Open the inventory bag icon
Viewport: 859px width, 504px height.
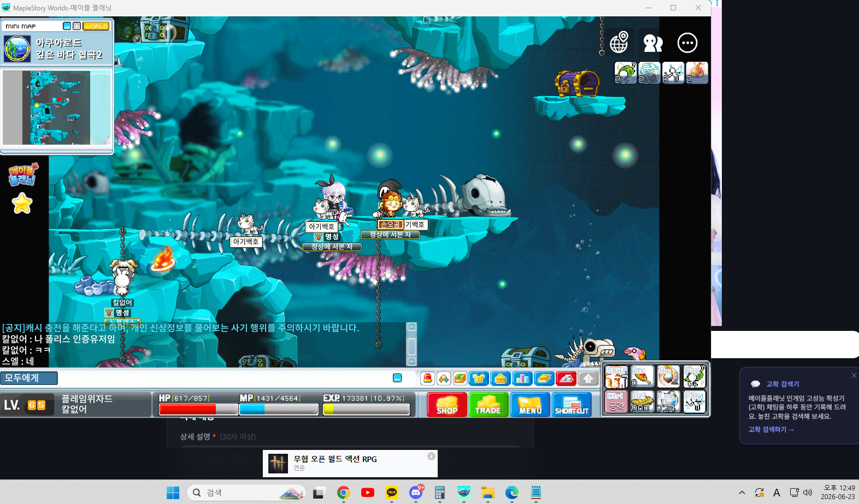click(x=501, y=378)
